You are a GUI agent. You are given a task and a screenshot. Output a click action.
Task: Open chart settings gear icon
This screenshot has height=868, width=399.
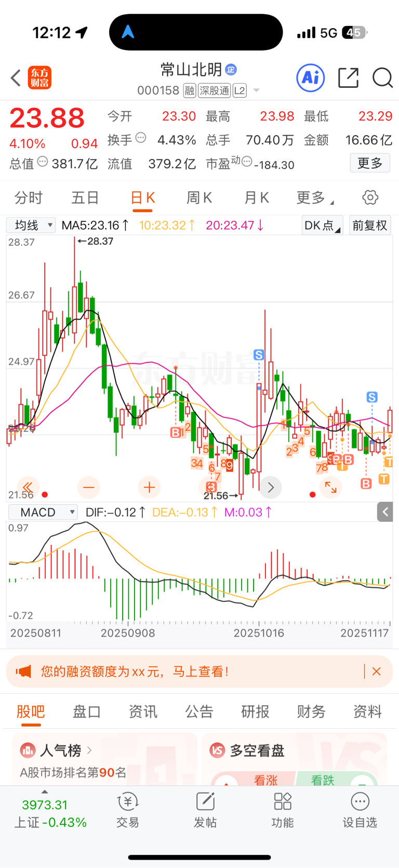point(370,198)
